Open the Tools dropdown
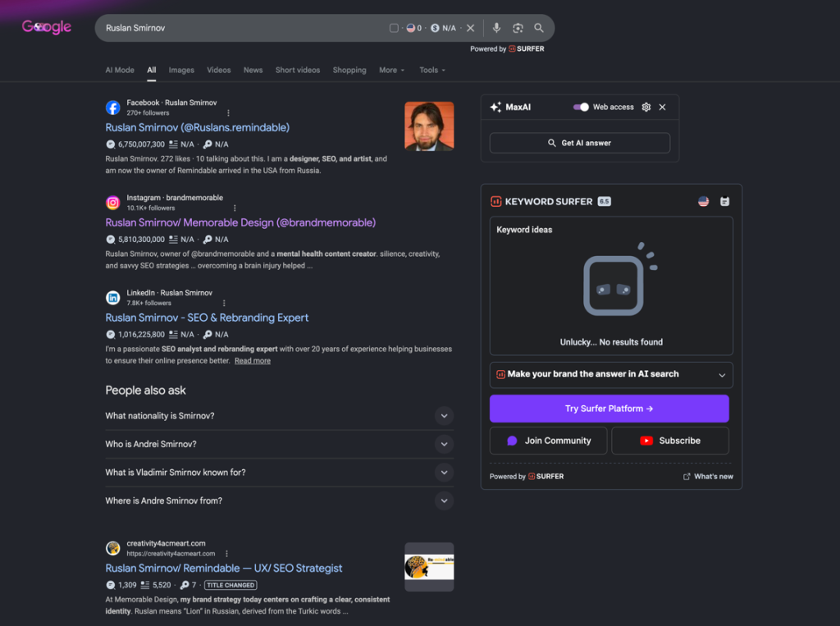 point(431,71)
